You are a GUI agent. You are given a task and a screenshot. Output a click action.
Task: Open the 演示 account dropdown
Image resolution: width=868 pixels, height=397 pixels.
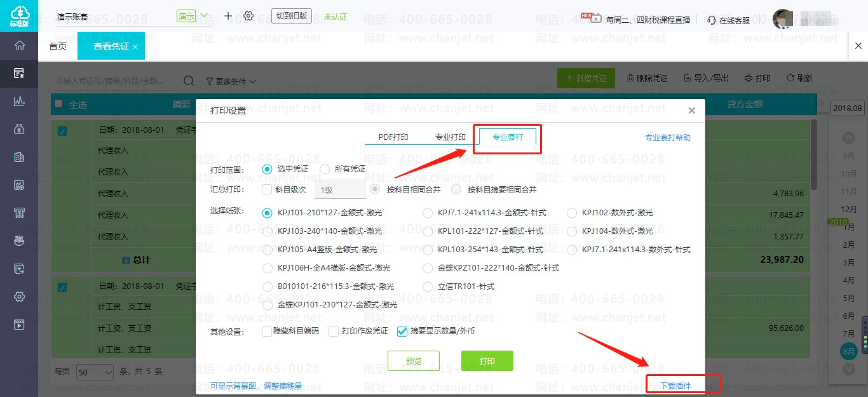pos(193,16)
